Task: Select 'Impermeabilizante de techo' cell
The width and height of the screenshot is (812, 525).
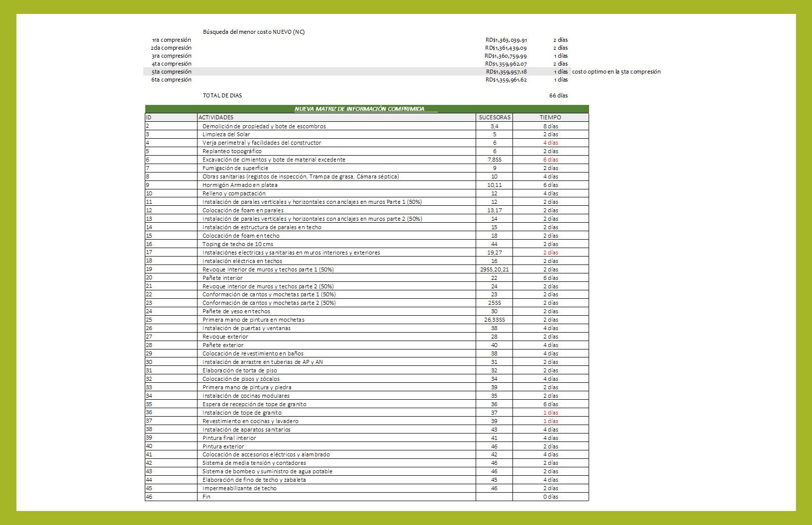Action: 336,488
